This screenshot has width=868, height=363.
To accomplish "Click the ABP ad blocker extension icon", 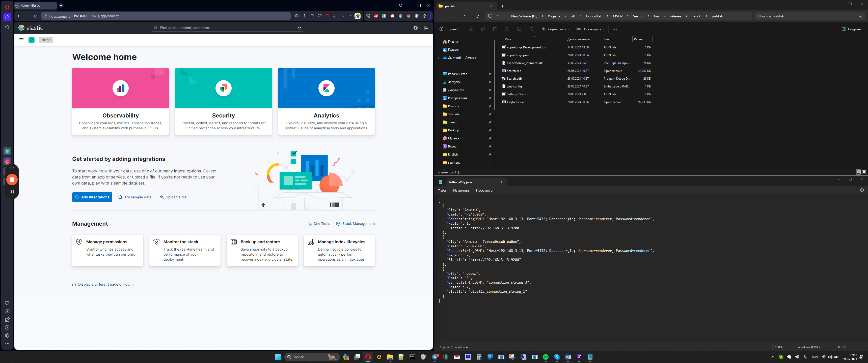I will 376,16.
